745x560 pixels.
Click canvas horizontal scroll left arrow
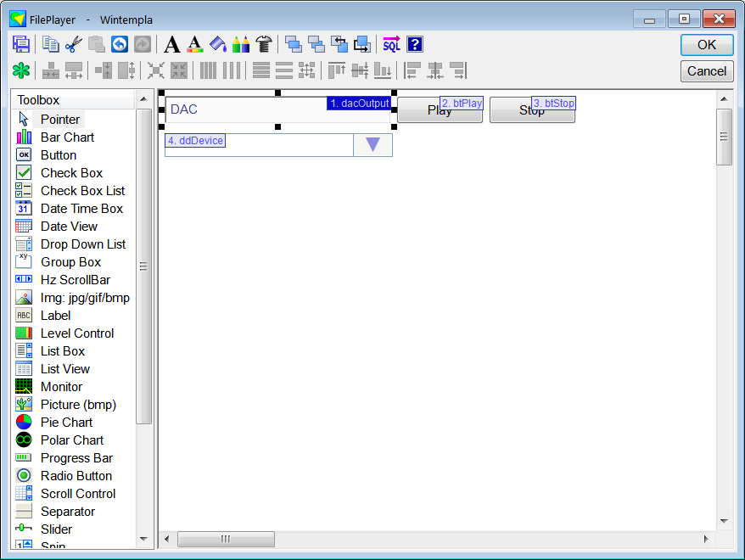(167, 539)
